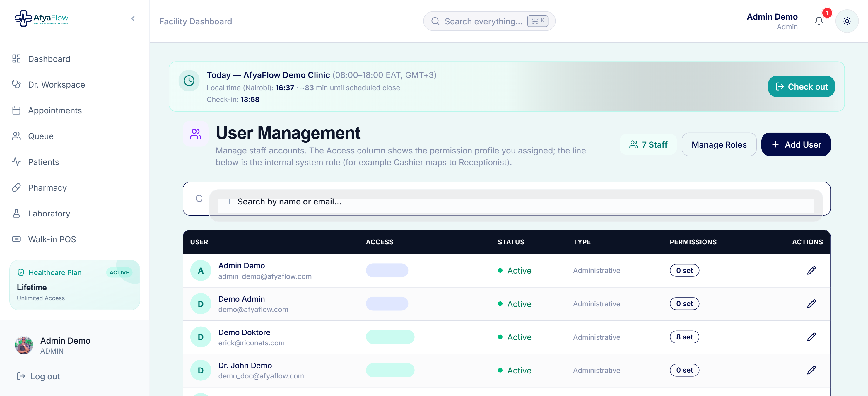Toggle the light/dark theme sun button

point(847,21)
